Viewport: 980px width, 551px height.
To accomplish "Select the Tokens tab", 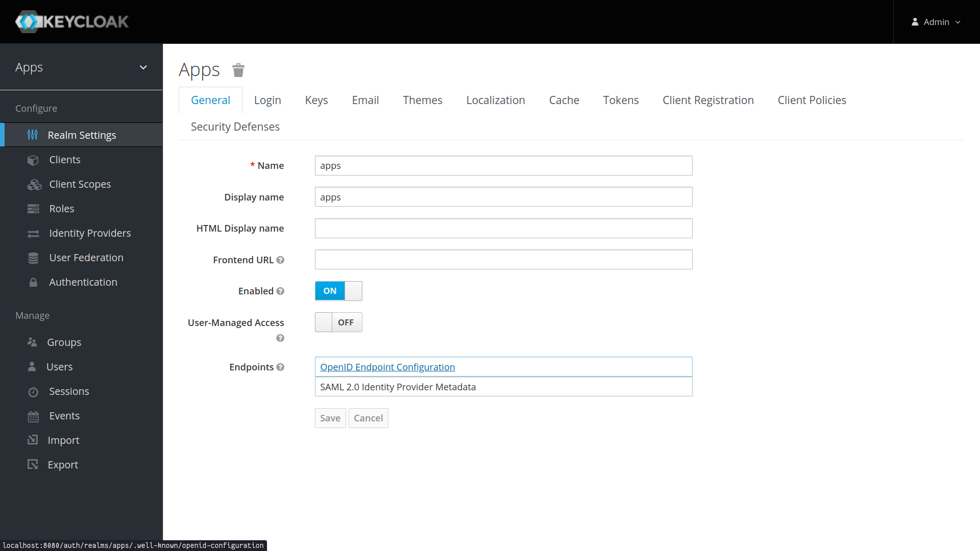I will pyautogui.click(x=621, y=99).
